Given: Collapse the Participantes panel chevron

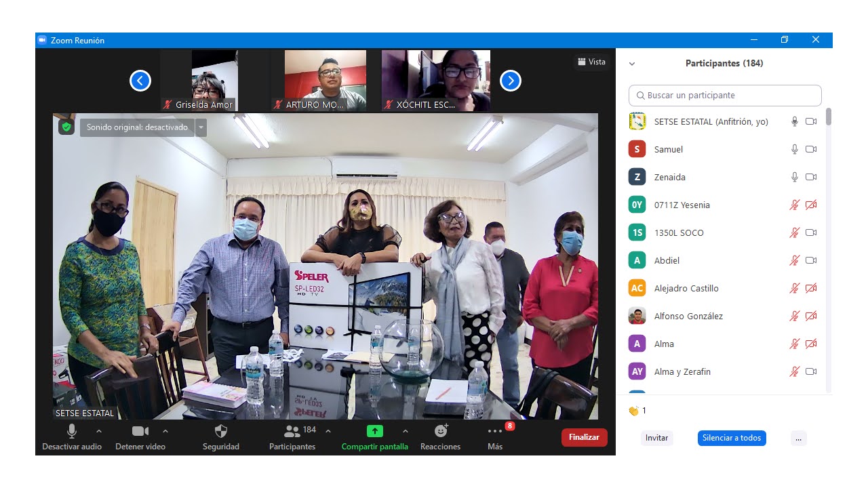Looking at the screenshot, I should pyautogui.click(x=632, y=64).
